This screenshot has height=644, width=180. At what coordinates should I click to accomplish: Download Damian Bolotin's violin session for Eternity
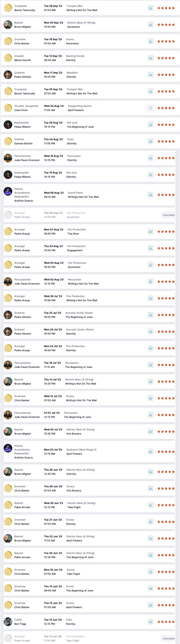(150, 141)
